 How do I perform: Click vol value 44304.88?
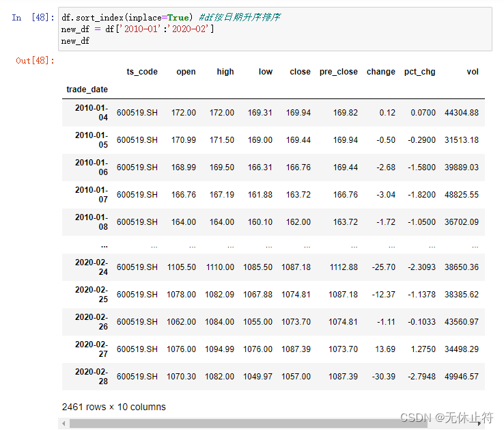[462, 113]
